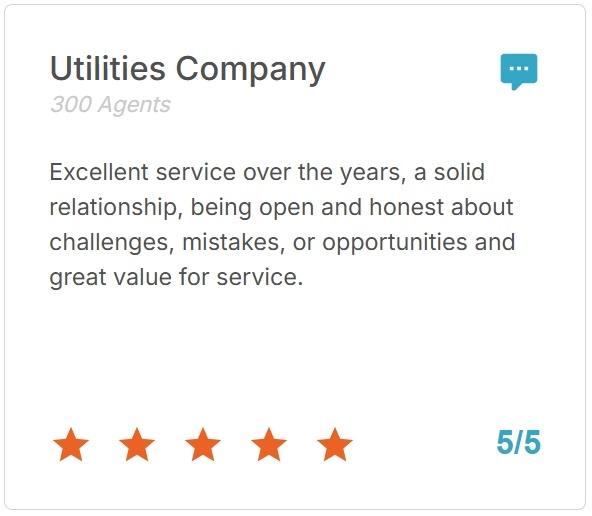This screenshot has height=516, width=592.
Task: Click the word years in the review
Action: click(370, 174)
